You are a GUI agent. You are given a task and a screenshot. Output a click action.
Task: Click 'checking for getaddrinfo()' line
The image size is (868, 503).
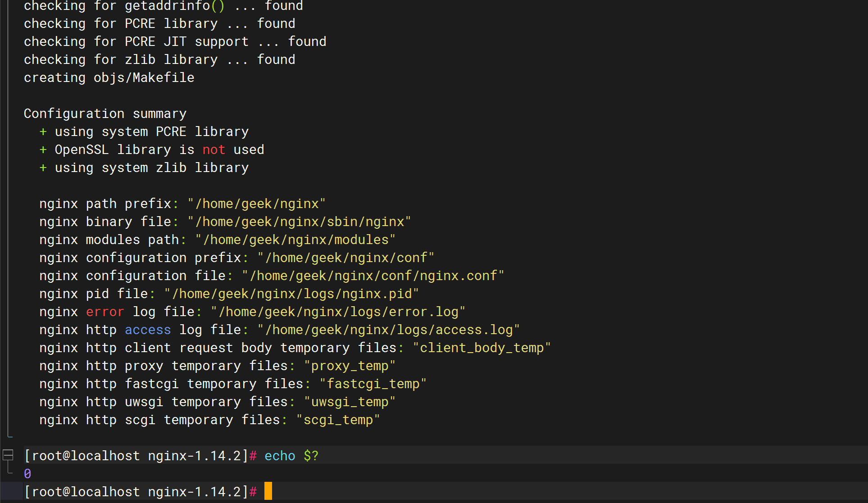(164, 6)
